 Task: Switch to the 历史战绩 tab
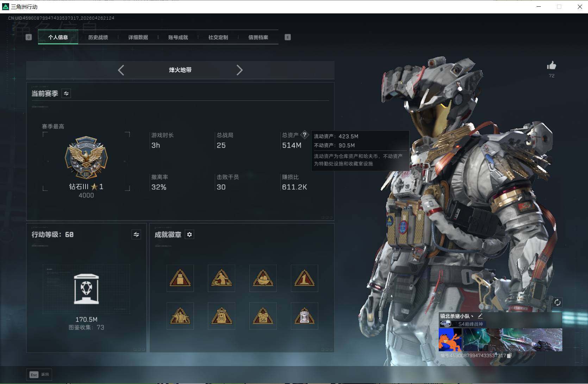98,37
